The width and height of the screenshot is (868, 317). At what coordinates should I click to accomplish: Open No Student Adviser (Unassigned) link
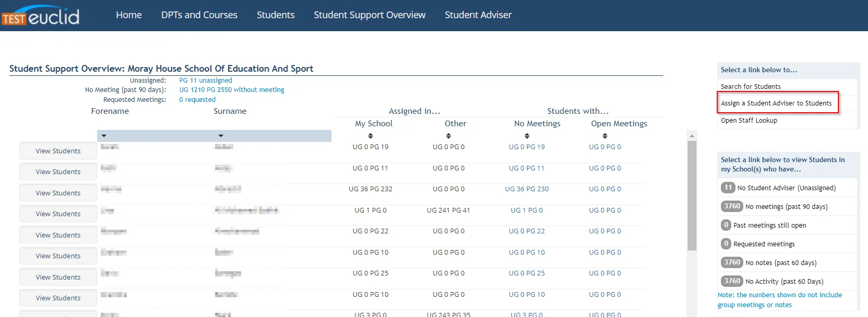click(x=786, y=188)
